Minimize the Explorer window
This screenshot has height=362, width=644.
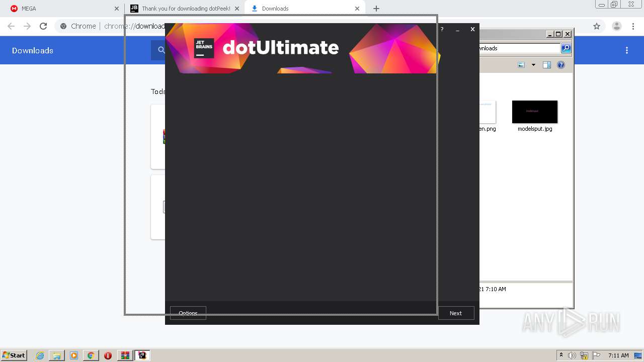(550, 34)
